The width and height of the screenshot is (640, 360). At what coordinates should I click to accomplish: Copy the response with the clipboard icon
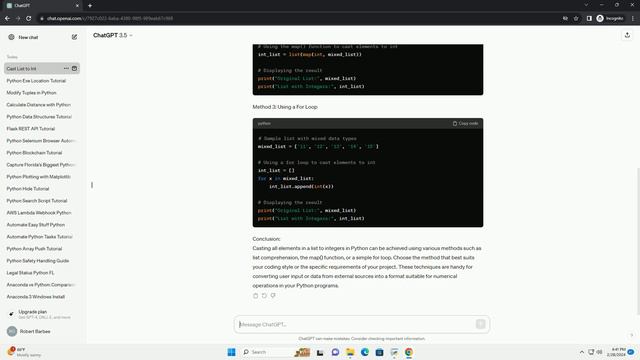tap(256, 296)
